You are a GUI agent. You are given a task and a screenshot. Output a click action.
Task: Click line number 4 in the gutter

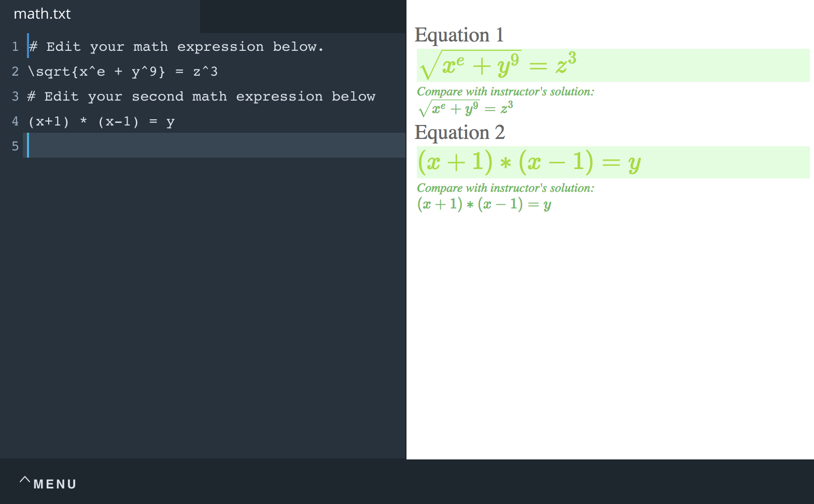coord(16,121)
